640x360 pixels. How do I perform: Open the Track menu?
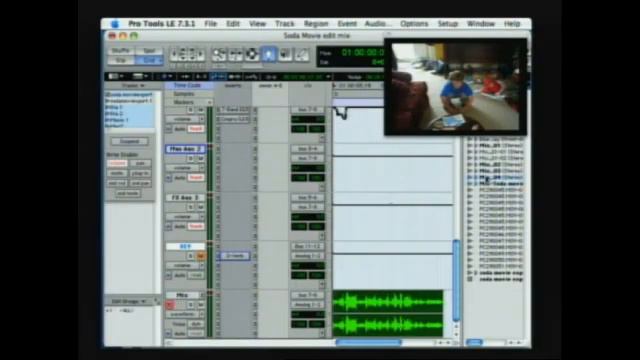pyautogui.click(x=284, y=24)
